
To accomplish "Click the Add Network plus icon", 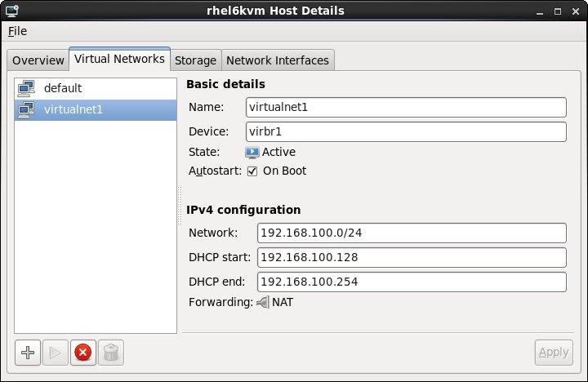I will (x=28, y=353).
